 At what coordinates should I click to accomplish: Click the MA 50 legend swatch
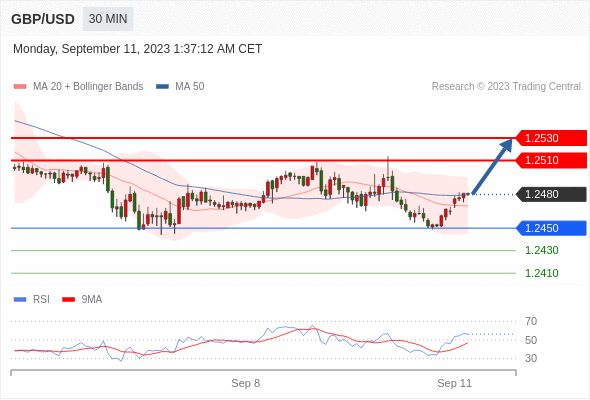point(162,87)
